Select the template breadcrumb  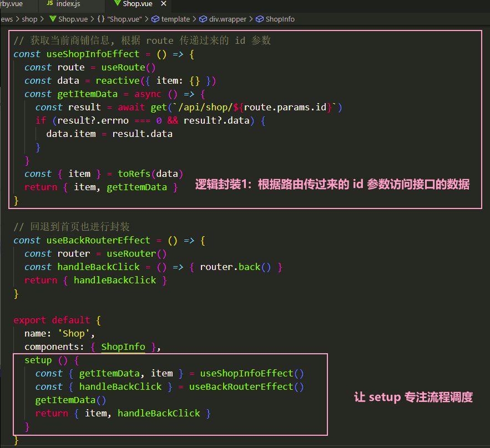pyautogui.click(x=175, y=19)
